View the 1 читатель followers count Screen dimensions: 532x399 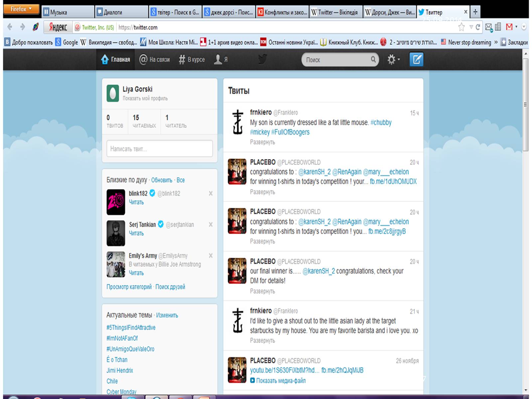point(176,121)
